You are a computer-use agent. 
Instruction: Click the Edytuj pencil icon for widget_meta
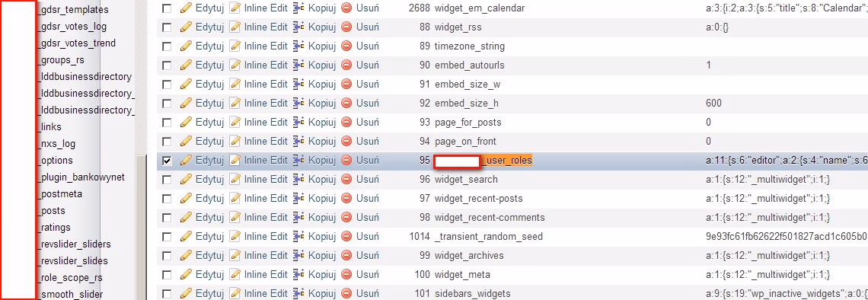pyautogui.click(x=186, y=274)
